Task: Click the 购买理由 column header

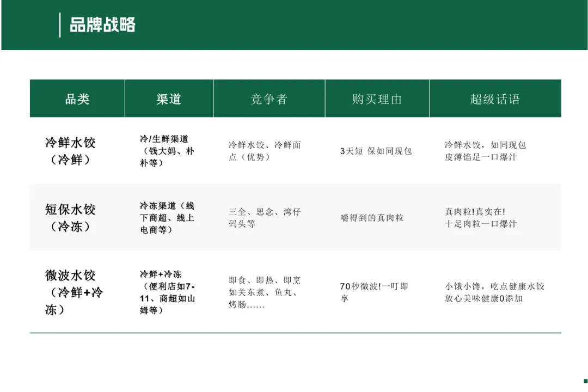Action: pyautogui.click(x=377, y=99)
